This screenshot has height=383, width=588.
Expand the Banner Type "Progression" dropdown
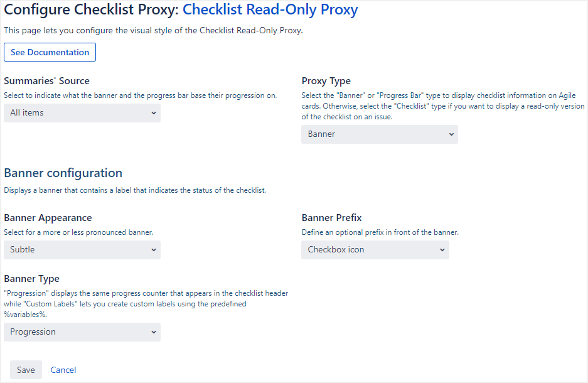pyautogui.click(x=82, y=332)
